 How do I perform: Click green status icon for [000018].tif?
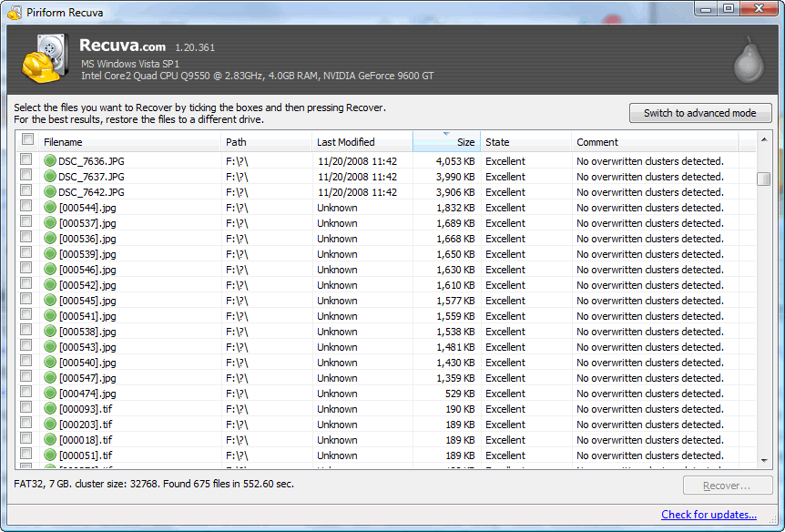tap(49, 440)
